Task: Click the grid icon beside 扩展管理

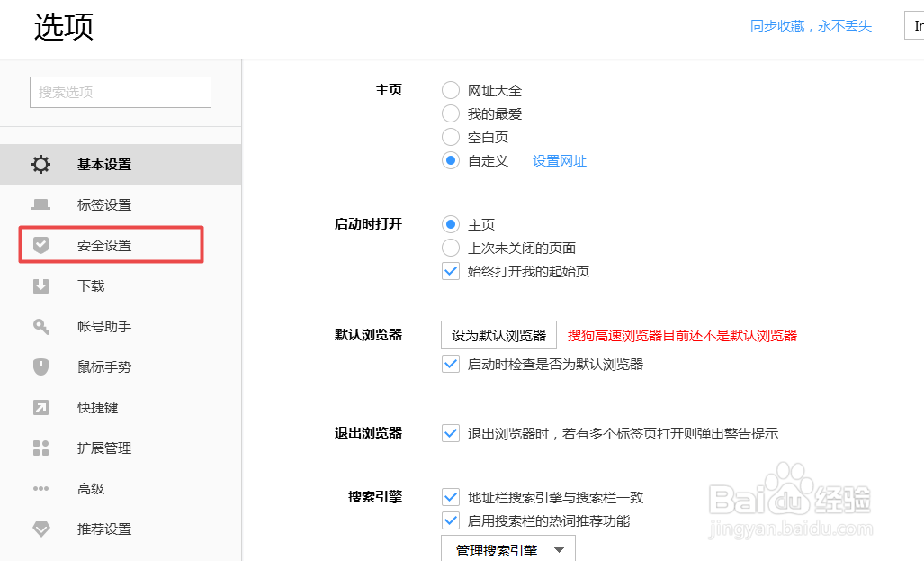Action: (40, 448)
